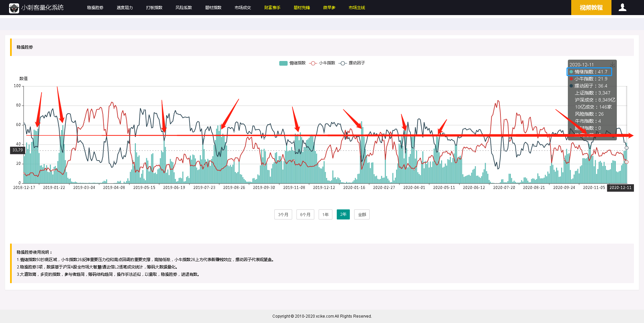The image size is (644, 323).
Task: Select the 6个月 time range
Action: coord(305,214)
